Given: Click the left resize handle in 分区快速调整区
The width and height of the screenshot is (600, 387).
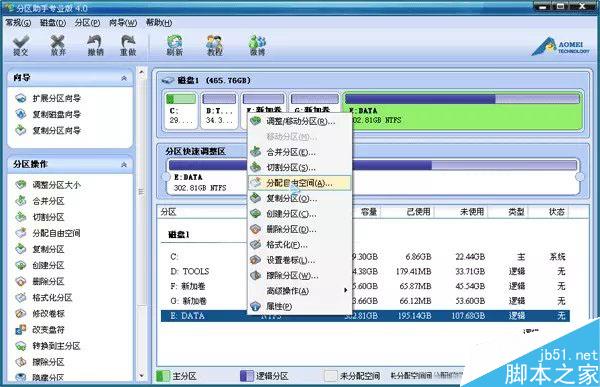Looking at the screenshot, I should 166,177.
